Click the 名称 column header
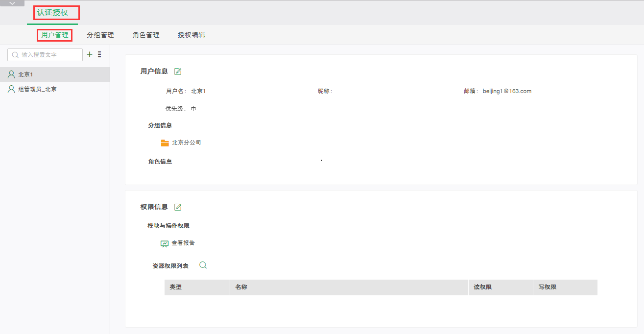Image resolution: width=644 pixels, height=334 pixels. point(241,287)
